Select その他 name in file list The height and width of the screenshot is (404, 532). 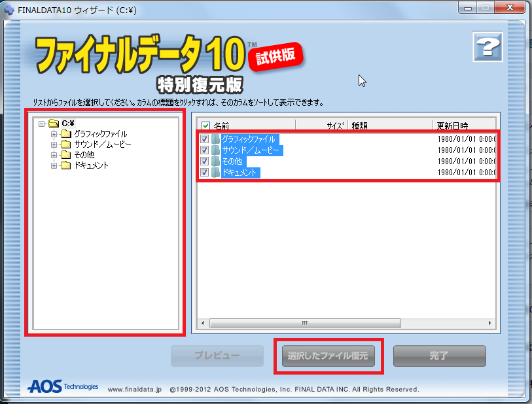click(x=234, y=161)
